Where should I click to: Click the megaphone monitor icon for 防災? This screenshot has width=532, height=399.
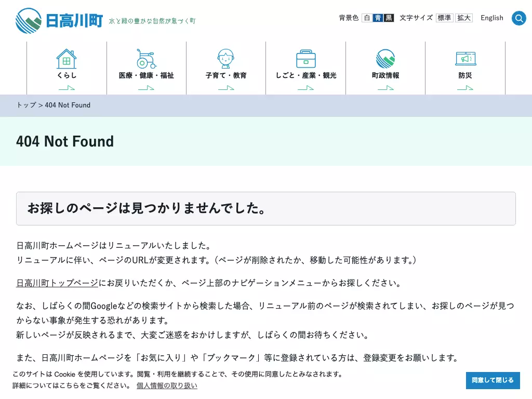tap(465, 58)
